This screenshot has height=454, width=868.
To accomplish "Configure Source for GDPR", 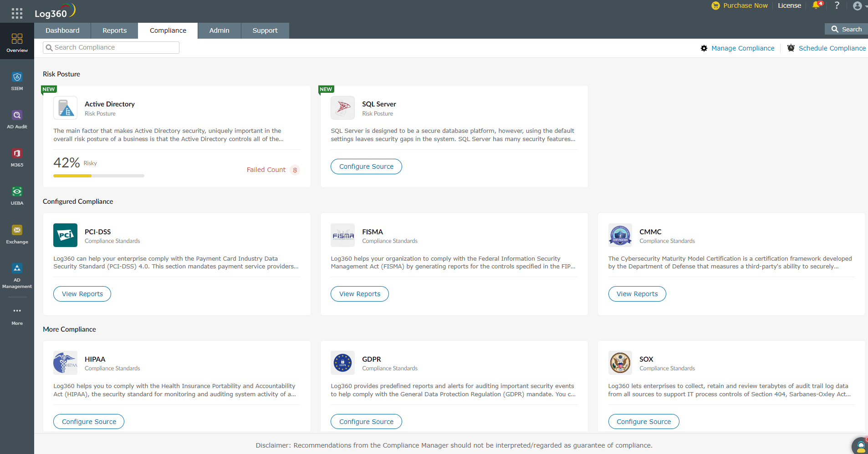I will [x=366, y=422].
